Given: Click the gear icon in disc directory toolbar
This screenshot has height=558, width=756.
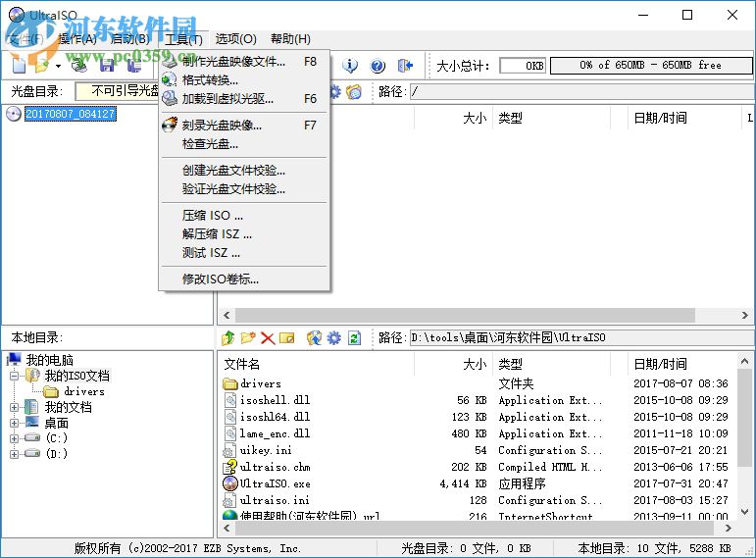Looking at the screenshot, I should click(x=335, y=91).
